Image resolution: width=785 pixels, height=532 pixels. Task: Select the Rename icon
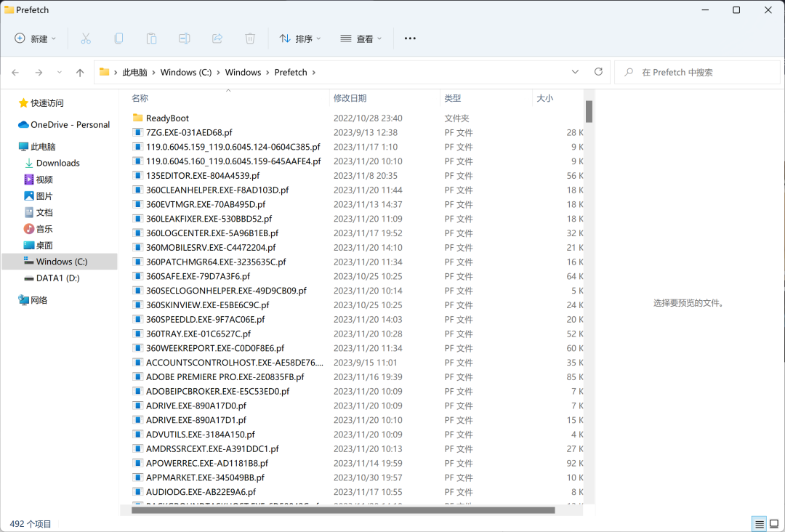(184, 38)
